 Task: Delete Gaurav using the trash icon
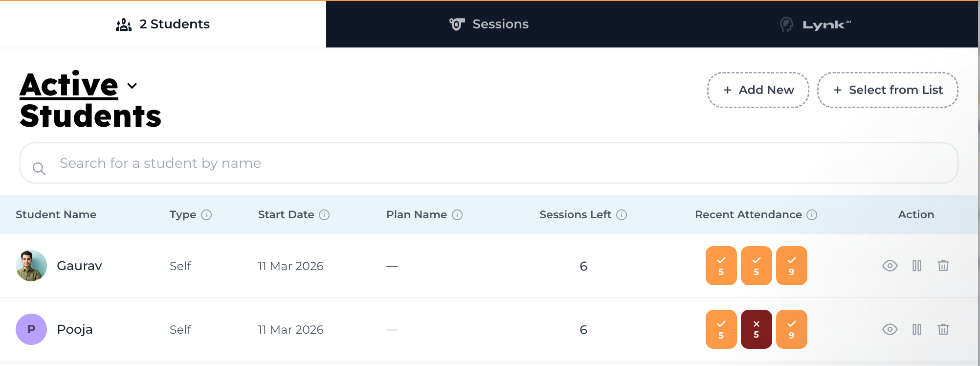click(943, 266)
